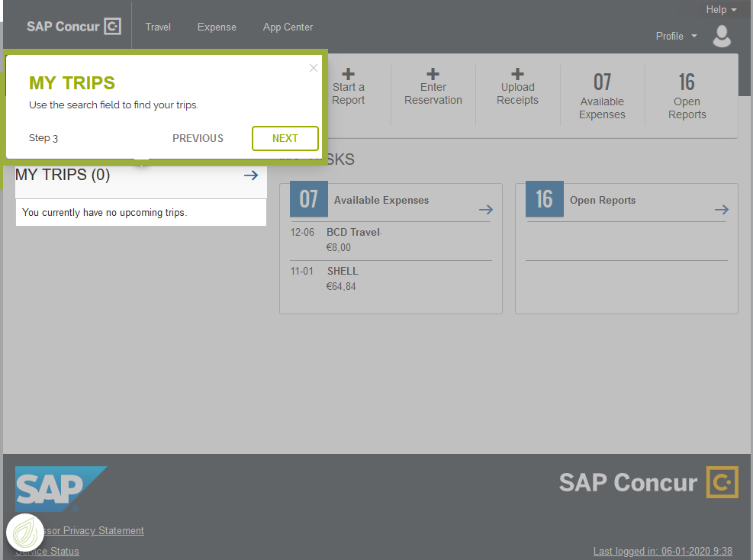Open Available Expenses task card title

tap(381, 201)
